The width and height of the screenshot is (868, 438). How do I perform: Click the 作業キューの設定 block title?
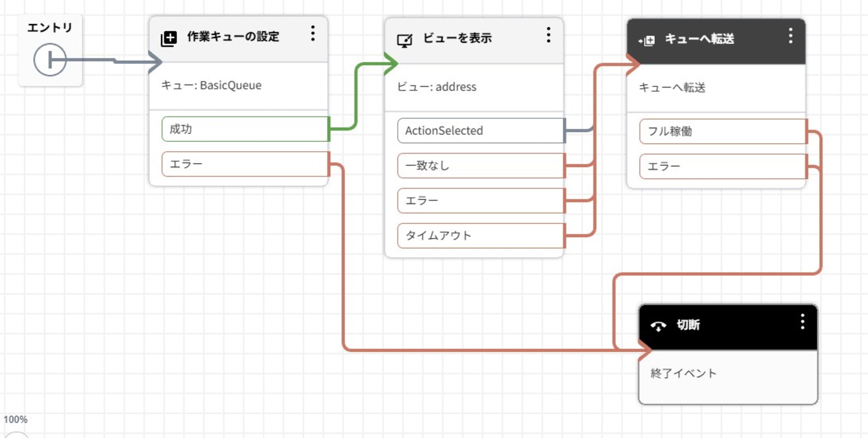[233, 36]
